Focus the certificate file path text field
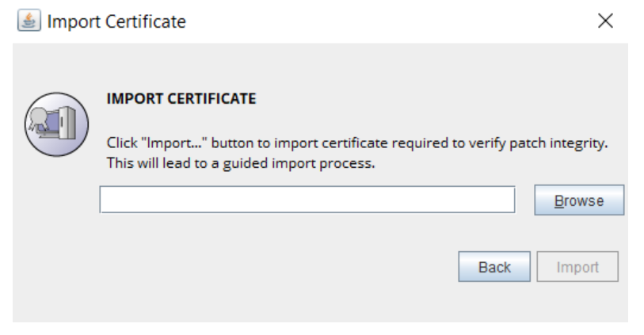 point(307,200)
